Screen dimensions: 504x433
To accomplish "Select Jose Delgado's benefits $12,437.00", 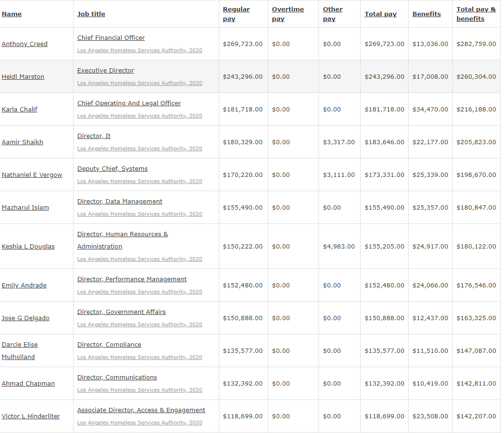I will [430, 318].
